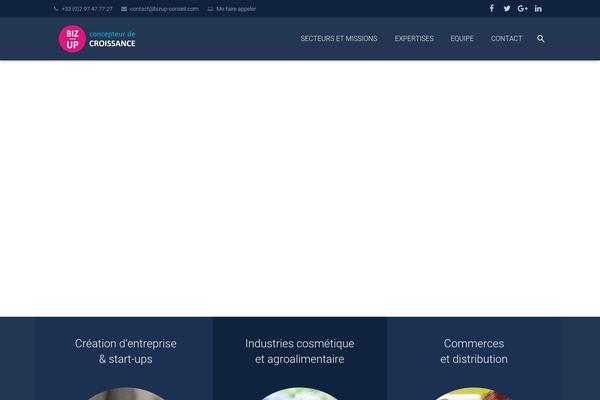Select 'Création d'entreprise & start-ups' card
The width and height of the screenshot is (600, 400).
(126, 359)
